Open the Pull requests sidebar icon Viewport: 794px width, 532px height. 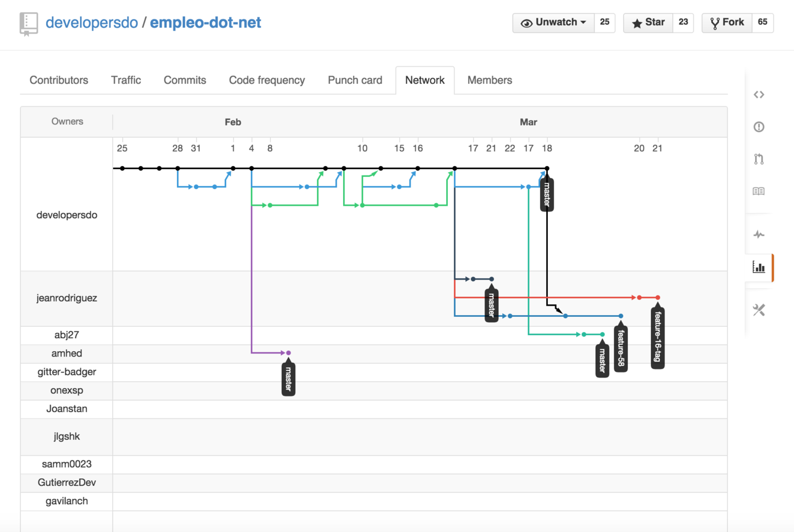click(x=759, y=159)
